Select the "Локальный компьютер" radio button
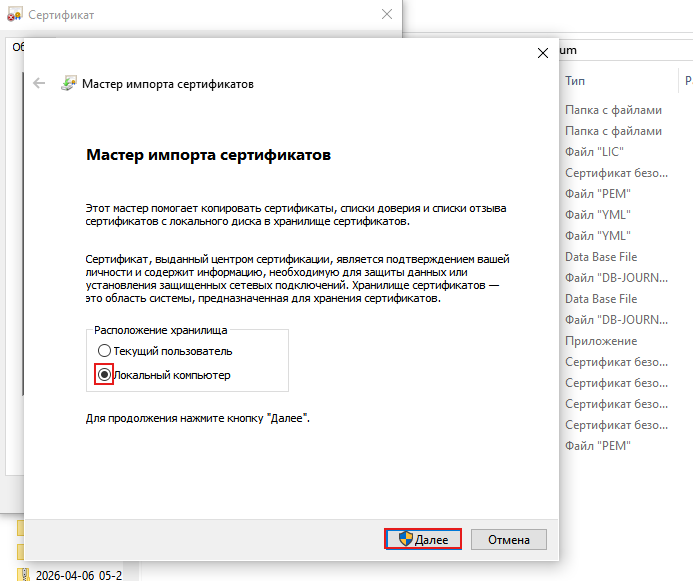Screen dimensions: 693x581 click(104, 375)
